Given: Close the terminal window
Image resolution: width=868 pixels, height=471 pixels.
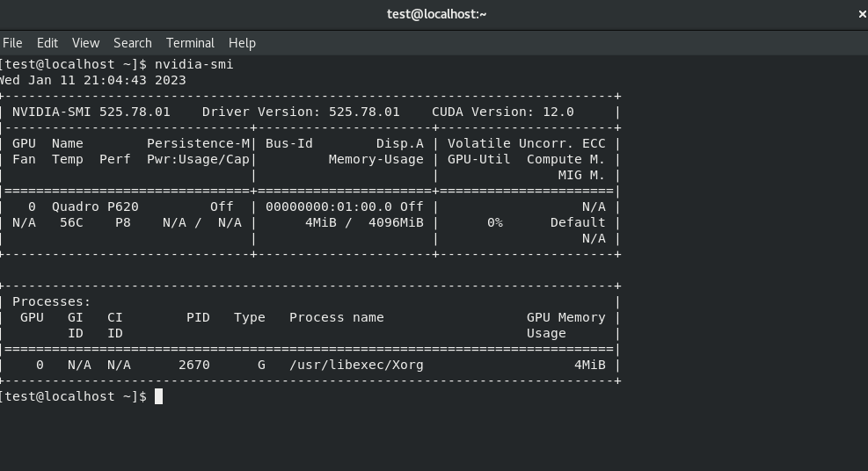Looking at the screenshot, I should [x=862, y=14].
